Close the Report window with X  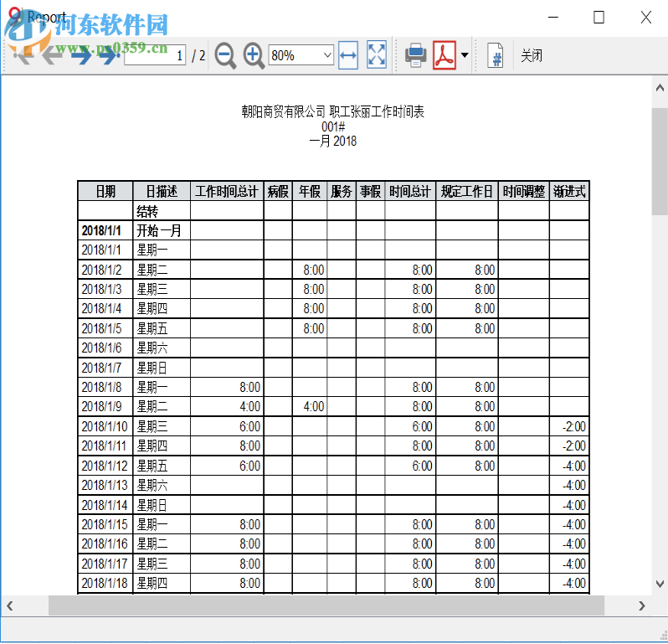[646, 17]
